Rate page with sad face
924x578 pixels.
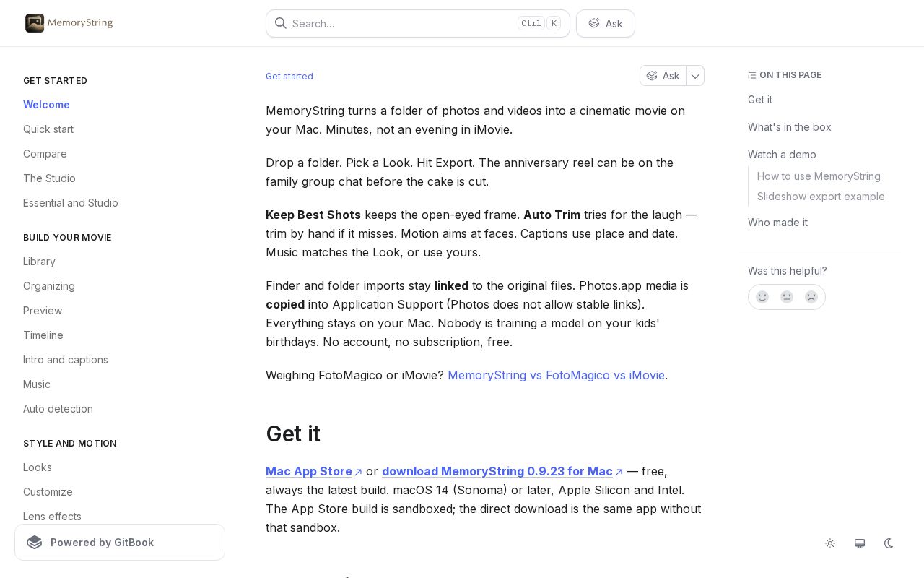pos(811,297)
